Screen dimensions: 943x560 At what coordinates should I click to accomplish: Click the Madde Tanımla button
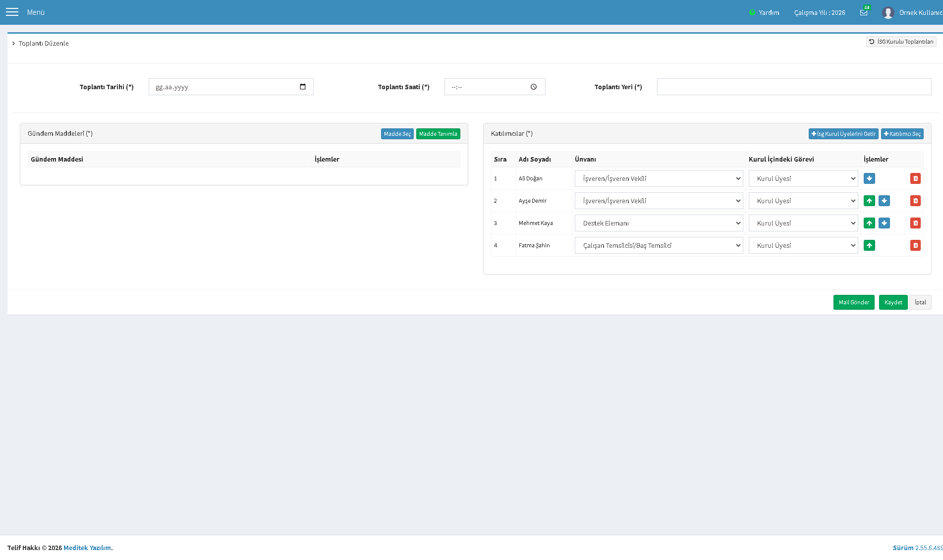[x=438, y=134]
